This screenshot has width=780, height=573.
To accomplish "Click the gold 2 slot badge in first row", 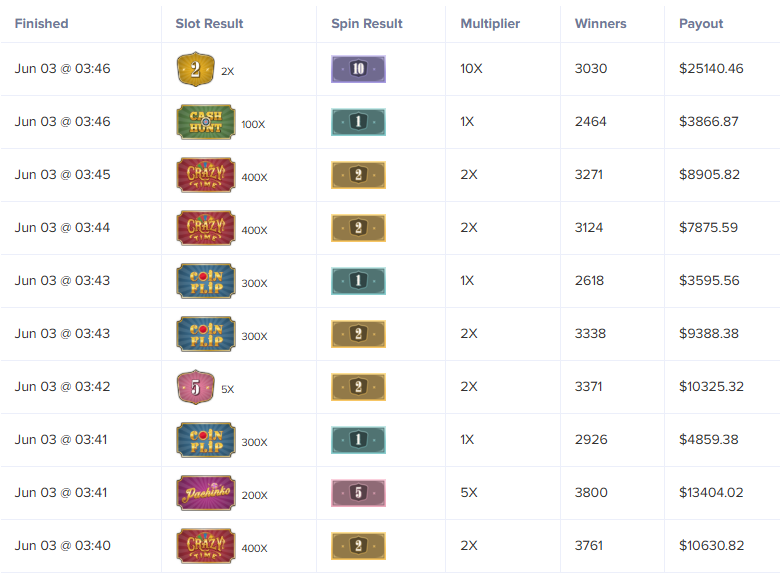I will pos(195,69).
